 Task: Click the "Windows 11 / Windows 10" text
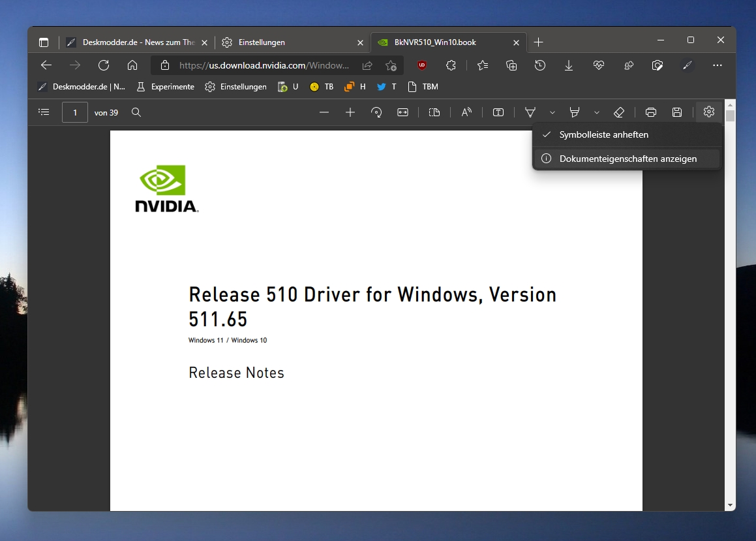[228, 340]
